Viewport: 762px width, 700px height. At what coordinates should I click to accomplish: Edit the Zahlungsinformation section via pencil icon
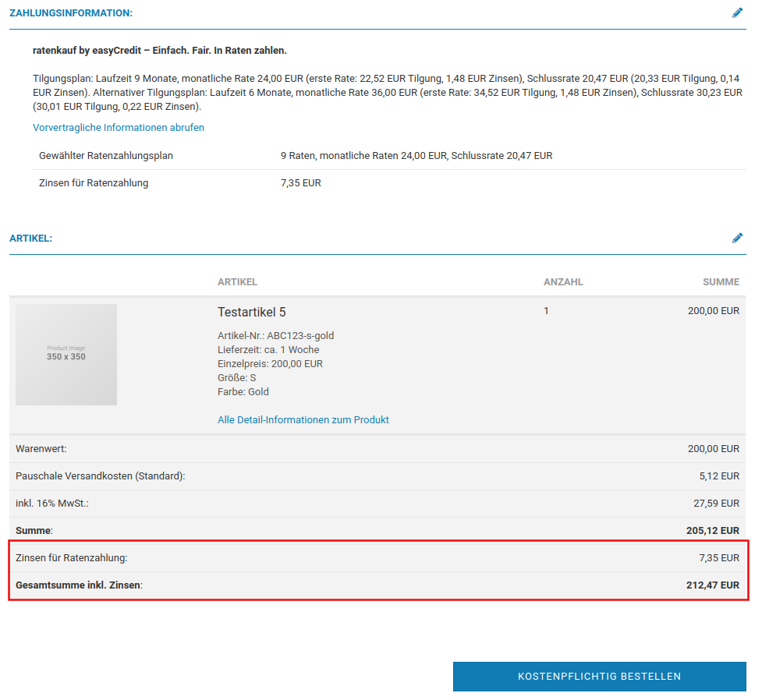click(737, 12)
